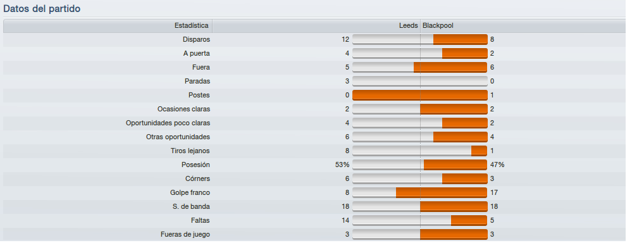Click the Posesión percentage bar

point(420,165)
